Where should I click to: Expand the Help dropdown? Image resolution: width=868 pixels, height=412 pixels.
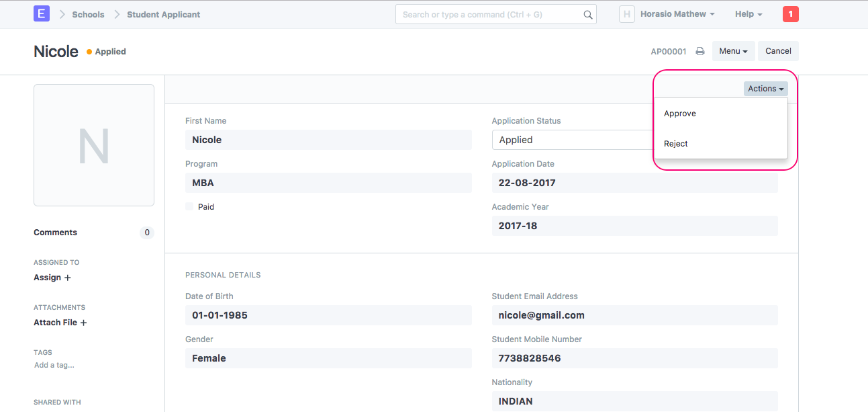[x=748, y=14]
